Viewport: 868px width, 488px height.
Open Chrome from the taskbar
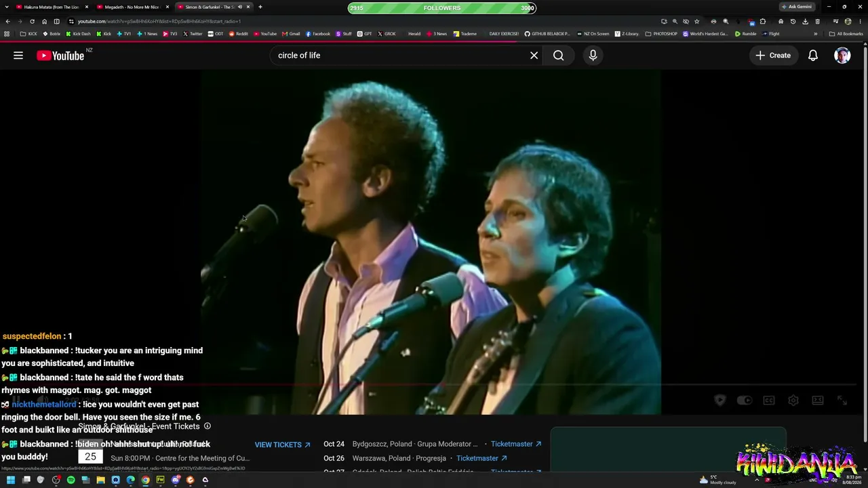coord(145,480)
